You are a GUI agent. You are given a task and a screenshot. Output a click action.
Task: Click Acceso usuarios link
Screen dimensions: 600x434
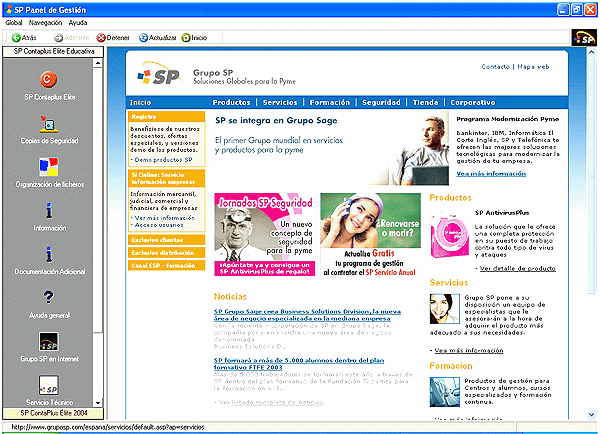(x=159, y=225)
